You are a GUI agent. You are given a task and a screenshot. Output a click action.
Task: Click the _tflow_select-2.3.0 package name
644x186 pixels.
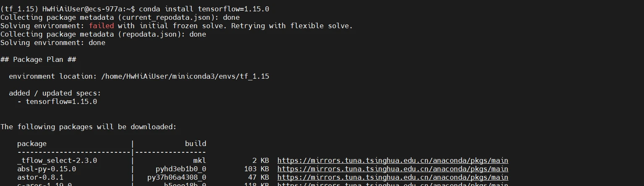pyautogui.click(x=57, y=160)
